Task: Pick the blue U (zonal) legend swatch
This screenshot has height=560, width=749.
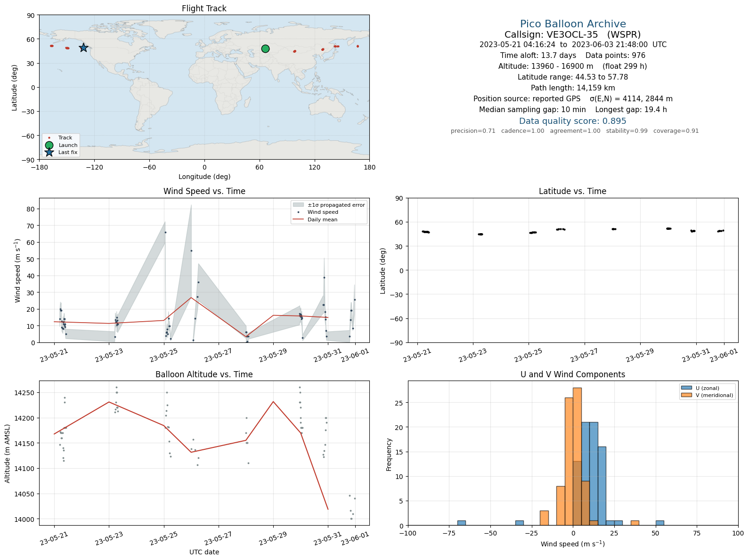Action: pos(686,388)
